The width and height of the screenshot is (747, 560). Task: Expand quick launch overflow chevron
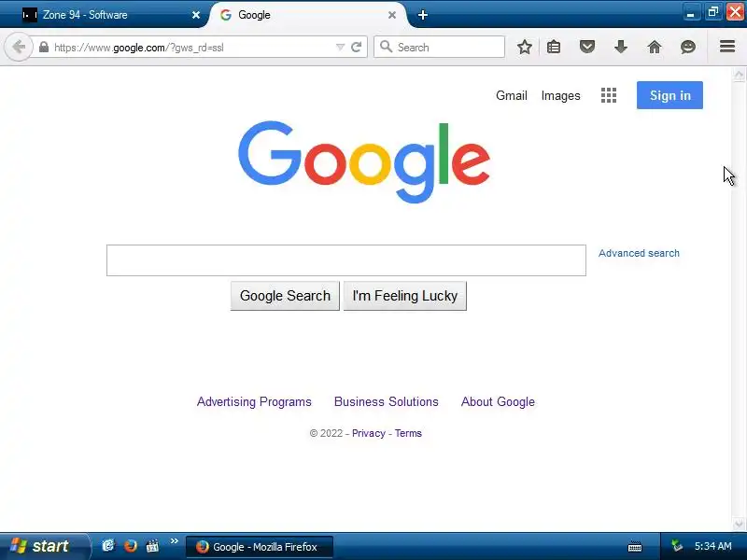[x=175, y=541]
